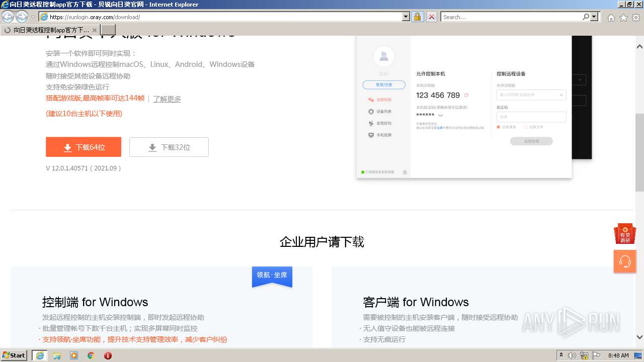Click the user avatar icon in preview
644x362 pixels.
pos(384,56)
